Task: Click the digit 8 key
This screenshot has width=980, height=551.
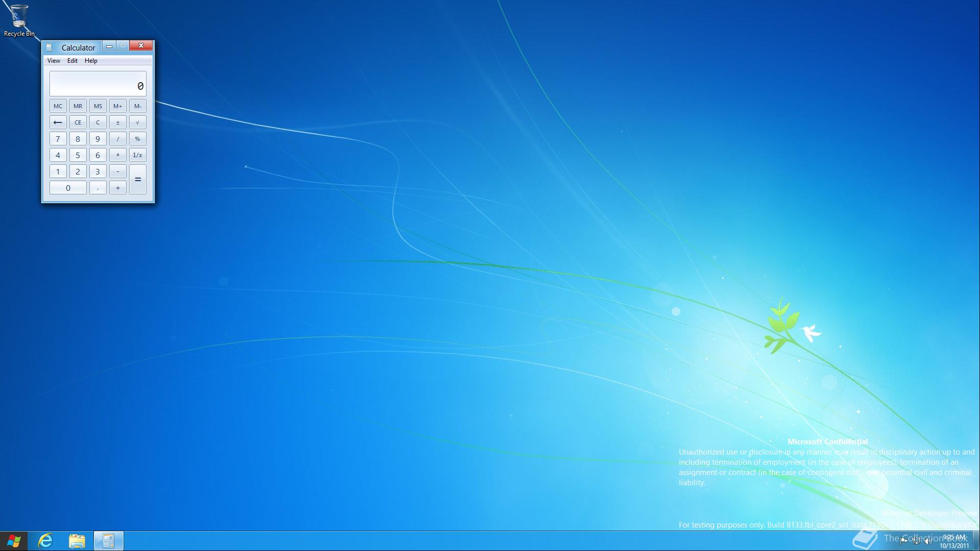Action: point(78,139)
